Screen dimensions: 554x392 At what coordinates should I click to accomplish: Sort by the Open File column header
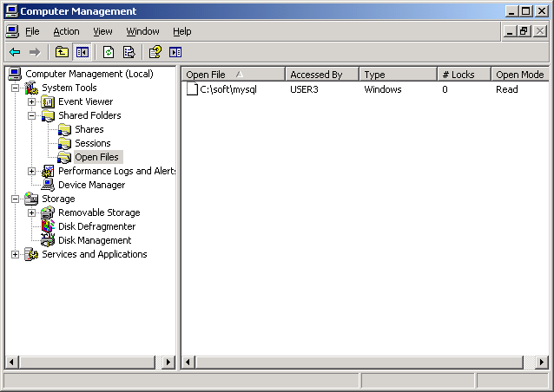point(234,75)
